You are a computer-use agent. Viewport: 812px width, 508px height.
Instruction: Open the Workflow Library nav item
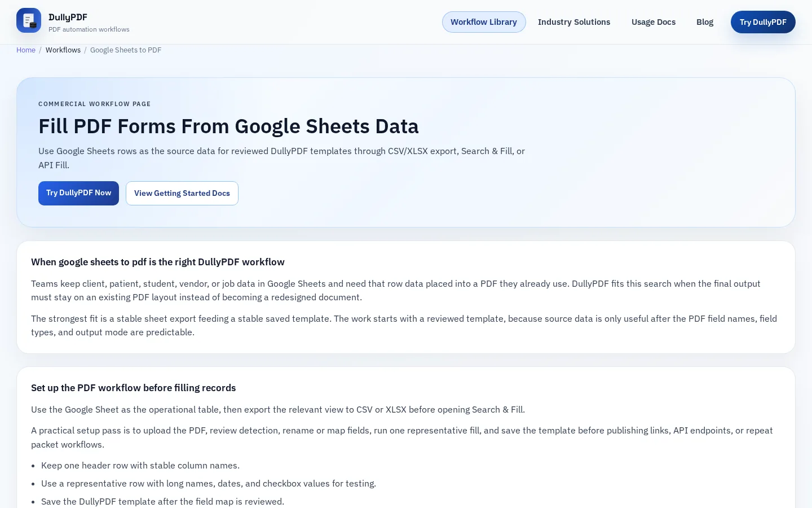[484, 22]
